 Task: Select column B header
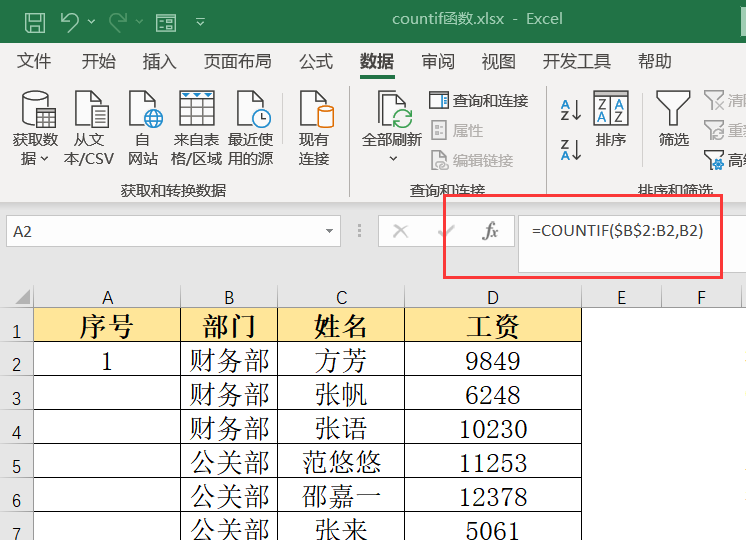coord(229,297)
